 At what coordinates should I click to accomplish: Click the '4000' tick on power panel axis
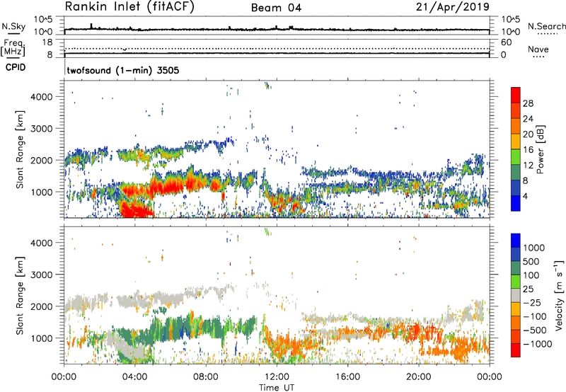pos(41,97)
